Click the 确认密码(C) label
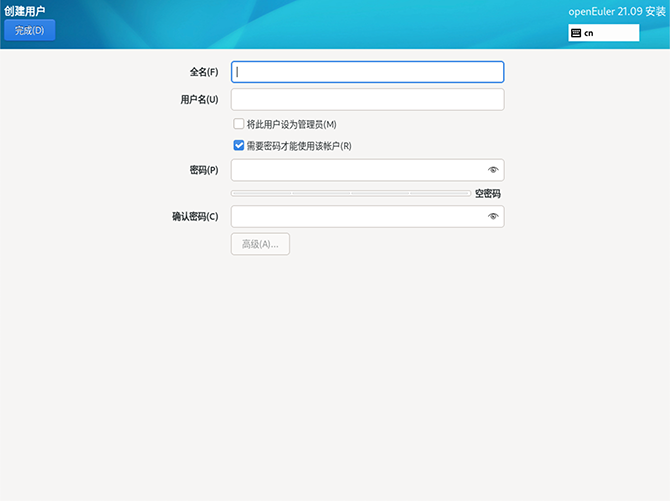The width and height of the screenshot is (670, 501). 195,216
